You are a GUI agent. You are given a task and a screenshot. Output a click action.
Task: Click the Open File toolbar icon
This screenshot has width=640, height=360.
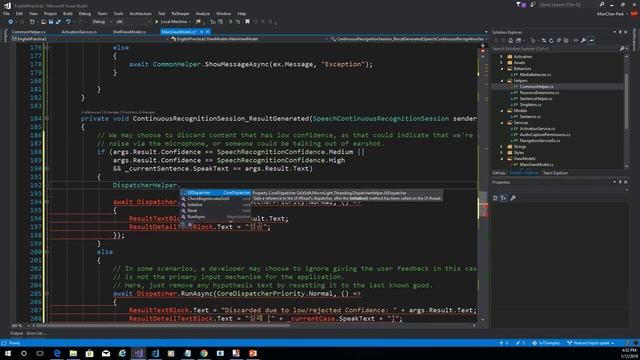coord(43,22)
